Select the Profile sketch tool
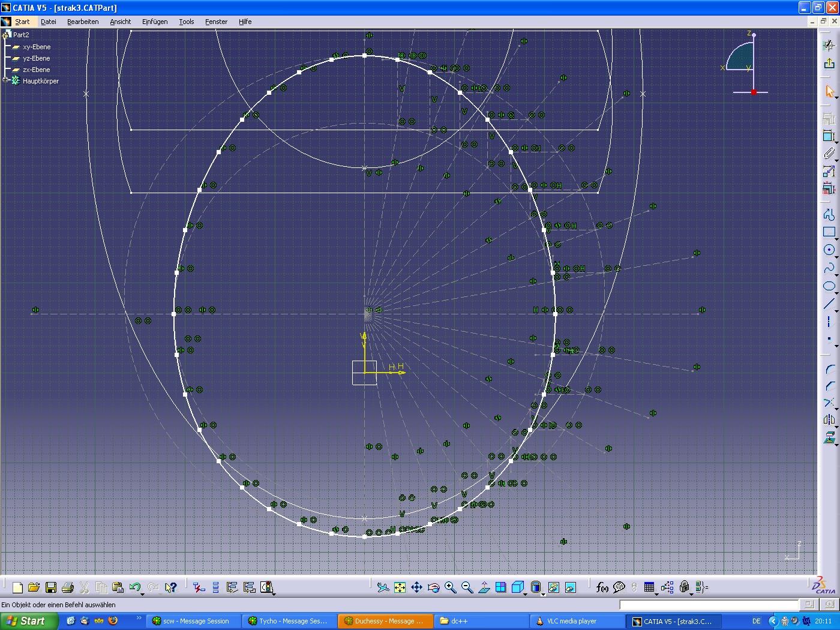 [829, 215]
